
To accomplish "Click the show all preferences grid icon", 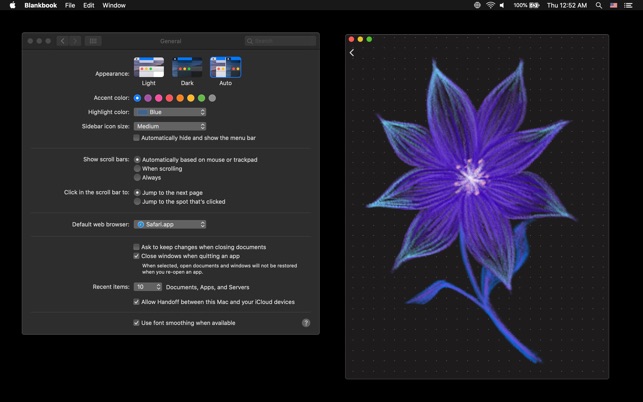I will click(x=93, y=41).
